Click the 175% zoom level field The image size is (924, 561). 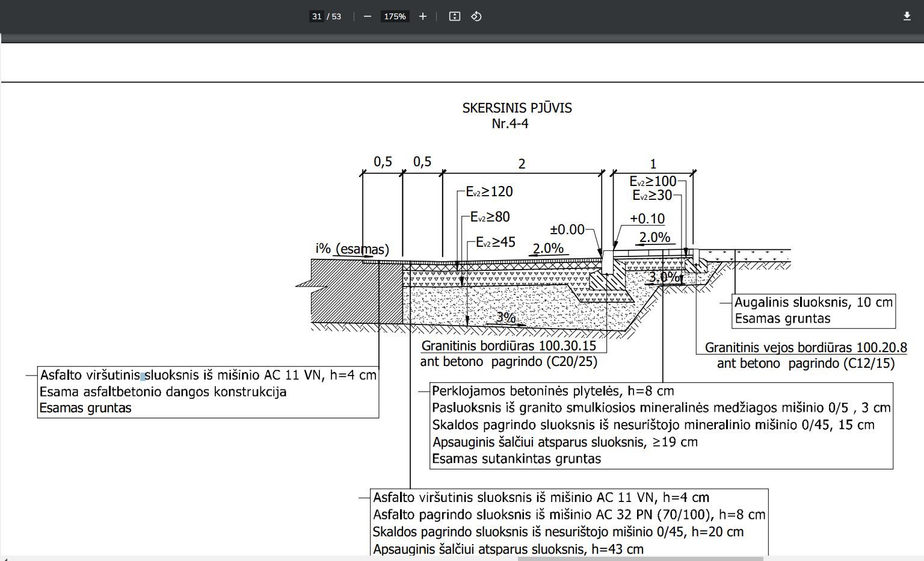[x=395, y=16]
